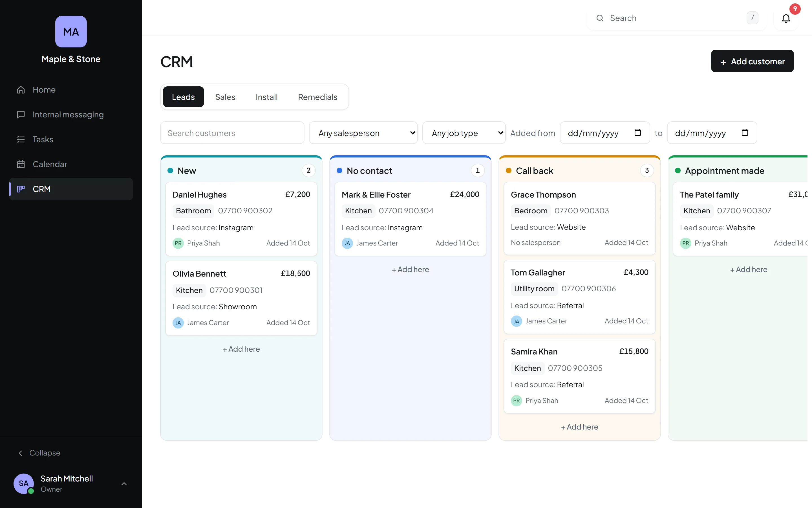
Task: Click the New column count badge
Action: (308, 170)
